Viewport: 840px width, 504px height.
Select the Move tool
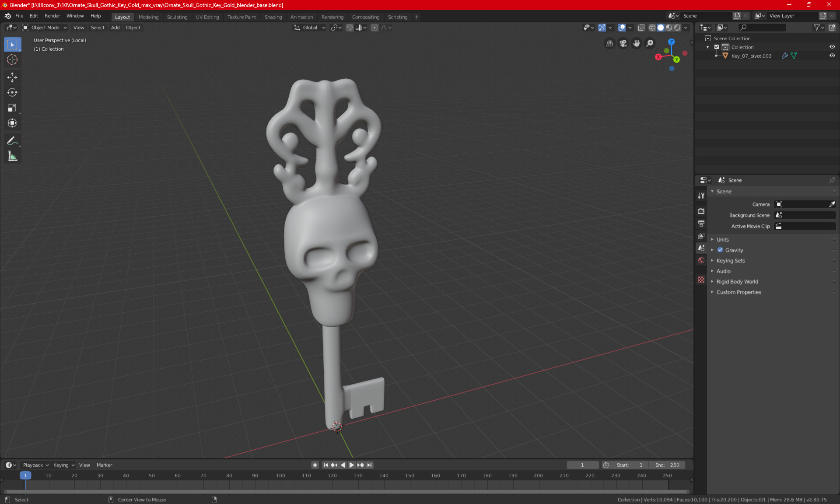[12, 77]
